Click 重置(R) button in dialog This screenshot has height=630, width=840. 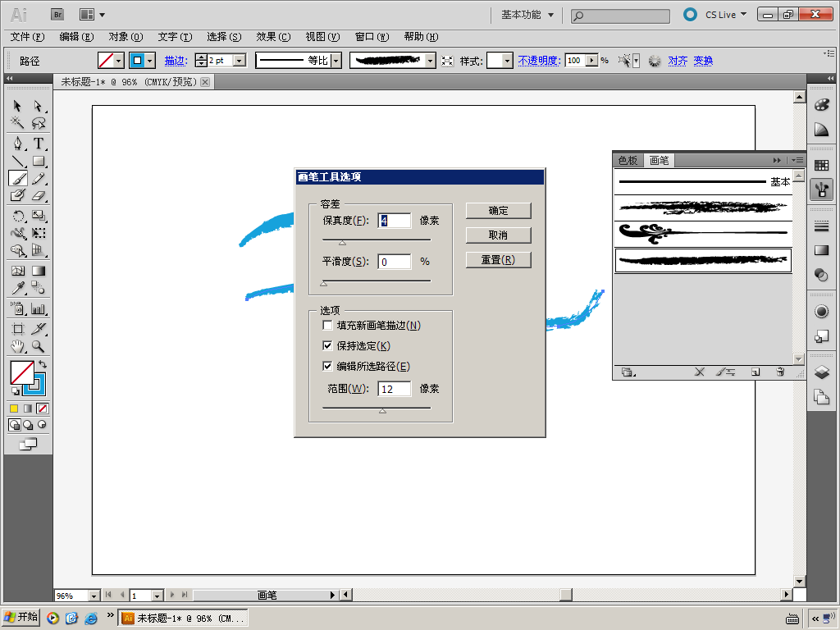[498, 260]
